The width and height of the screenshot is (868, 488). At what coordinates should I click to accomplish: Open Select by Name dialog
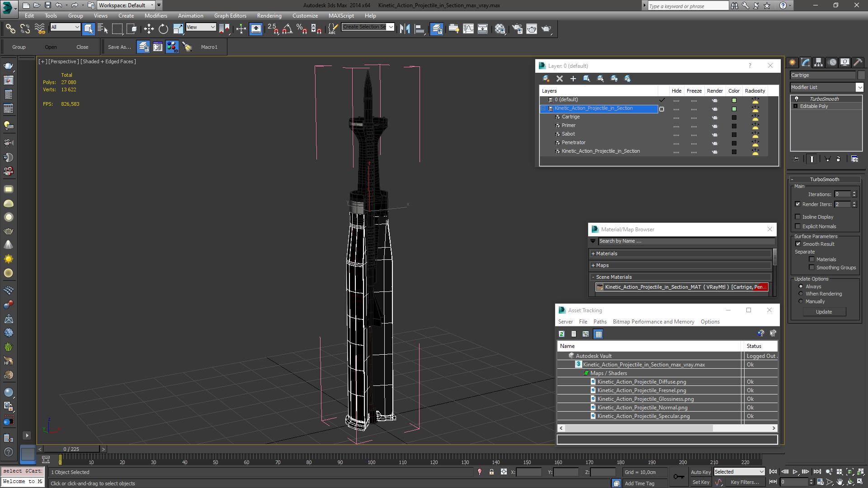click(103, 29)
